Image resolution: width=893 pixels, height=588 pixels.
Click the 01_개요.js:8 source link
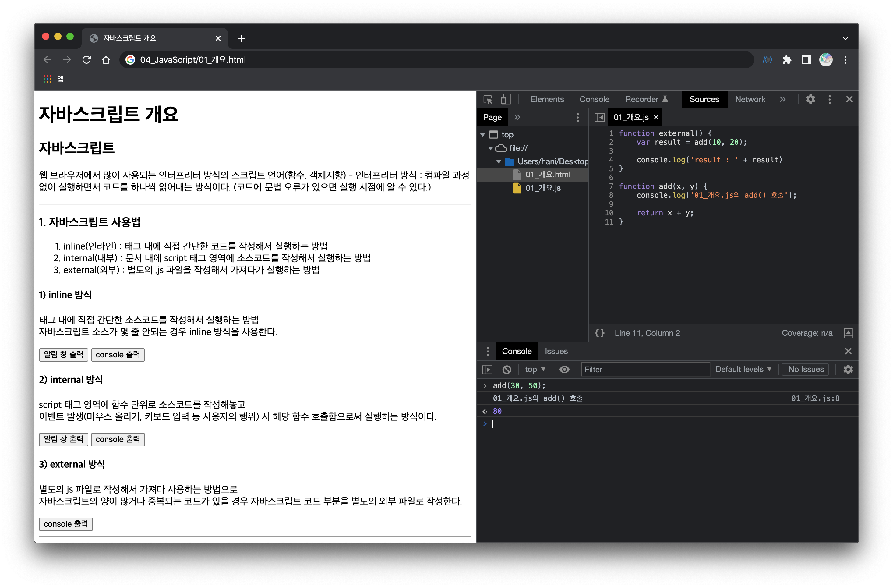pos(815,398)
